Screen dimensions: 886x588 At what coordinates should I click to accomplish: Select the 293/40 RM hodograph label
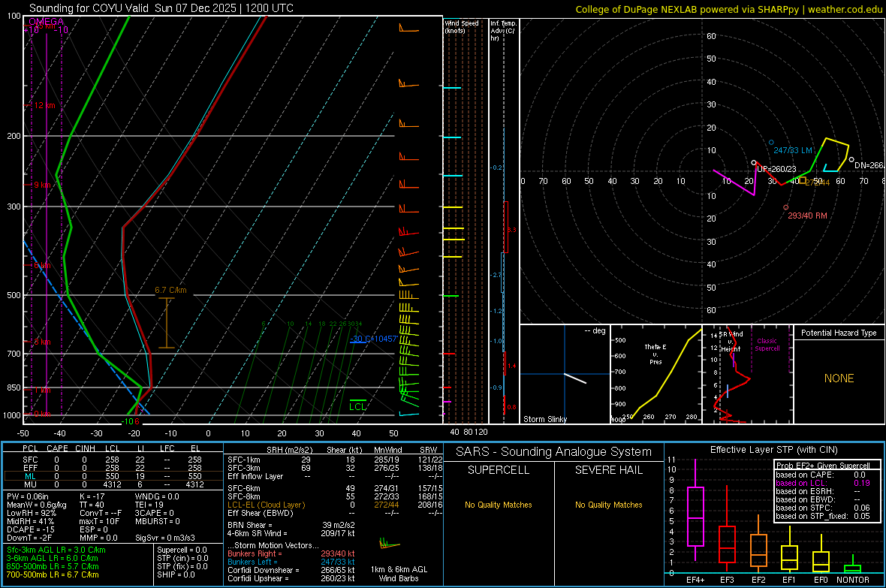pyautogui.click(x=807, y=216)
